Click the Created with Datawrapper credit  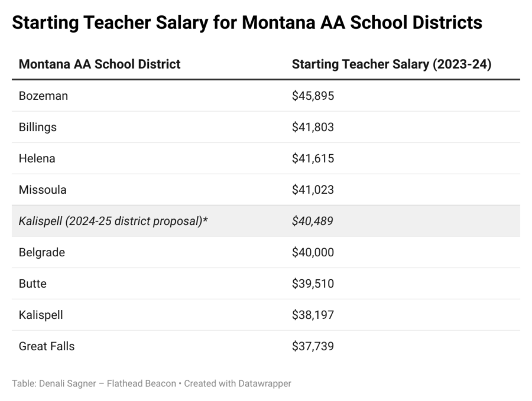238,383
